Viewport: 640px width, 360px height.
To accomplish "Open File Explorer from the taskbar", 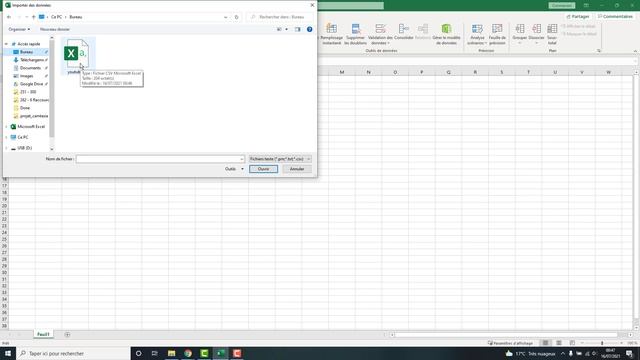I will coord(171,353).
